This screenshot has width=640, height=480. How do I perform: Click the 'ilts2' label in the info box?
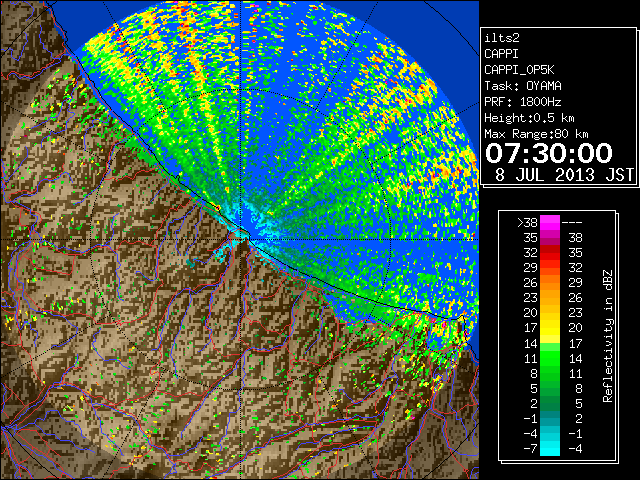click(502, 38)
